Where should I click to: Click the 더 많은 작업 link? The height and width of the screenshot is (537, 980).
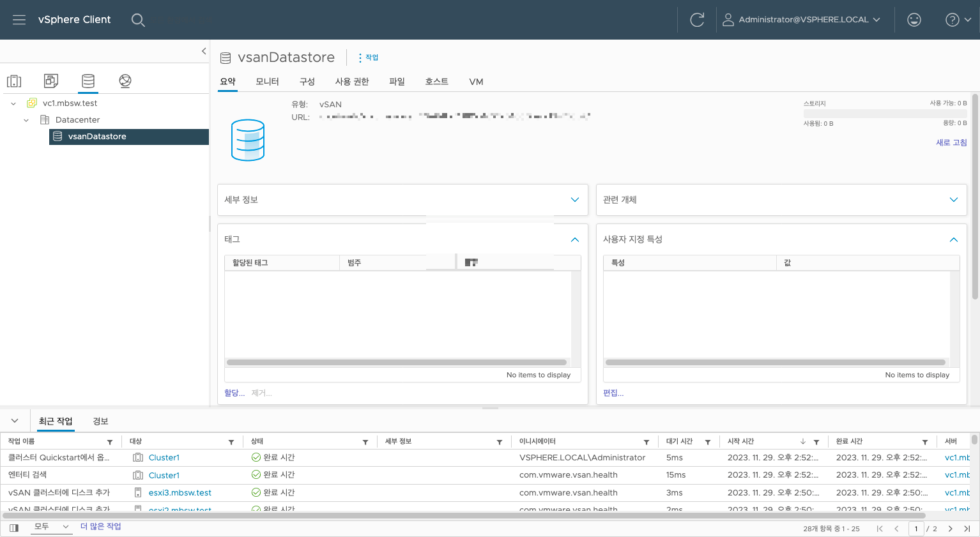coord(100,527)
